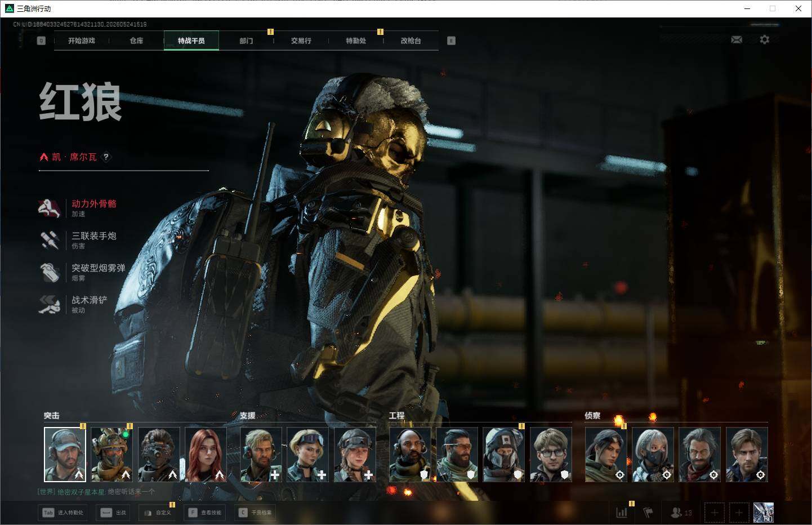Open the bar chart statistics icon
The height and width of the screenshot is (525, 812).
(x=622, y=513)
